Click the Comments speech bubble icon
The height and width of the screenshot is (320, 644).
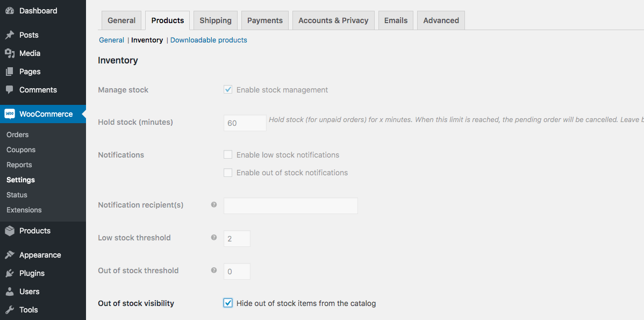pyautogui.click(x=10, y=90)
